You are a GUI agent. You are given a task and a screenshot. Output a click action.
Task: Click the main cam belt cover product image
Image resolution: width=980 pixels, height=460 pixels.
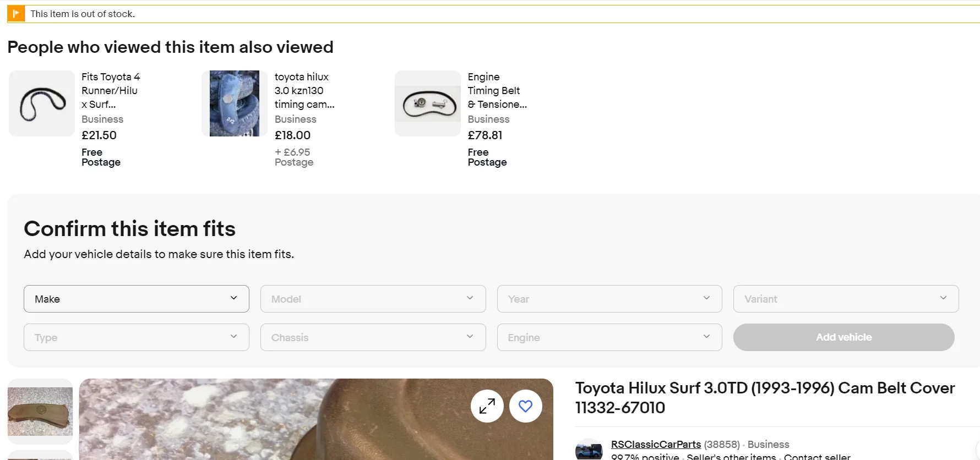316,419
